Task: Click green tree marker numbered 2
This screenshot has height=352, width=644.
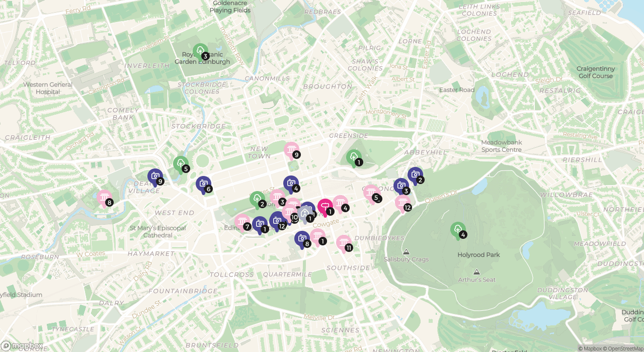Action: click(x=257, y=199)
